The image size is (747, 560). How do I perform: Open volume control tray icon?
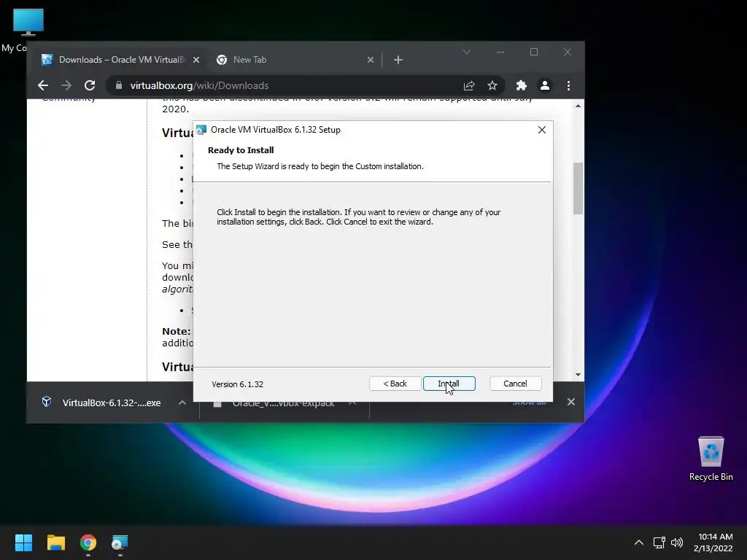pyautogui.click(x=677, y=542)
